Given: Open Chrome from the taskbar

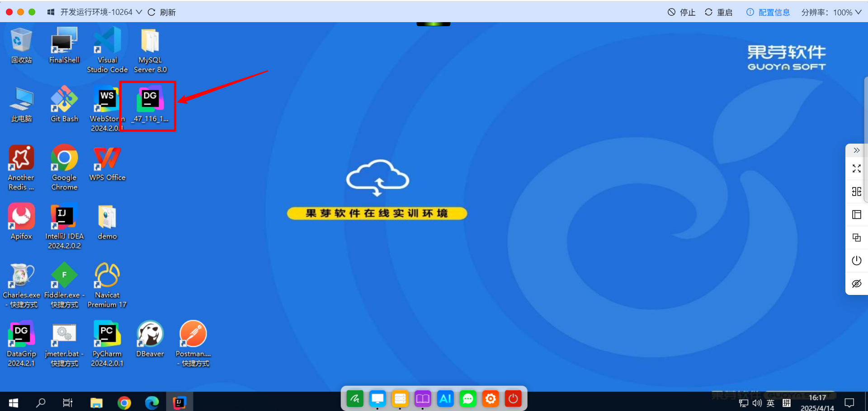Looking at the screenshot, I should coord(124,402).
